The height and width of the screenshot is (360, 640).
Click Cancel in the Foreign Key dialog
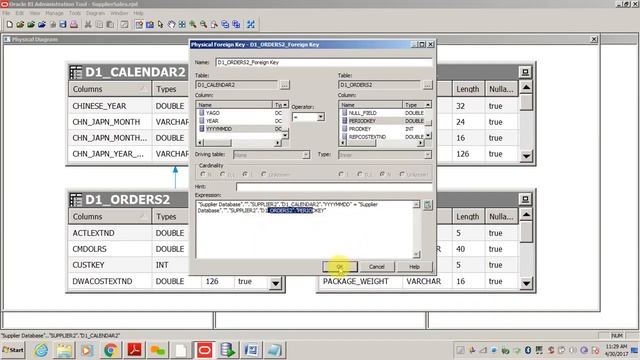376,267
